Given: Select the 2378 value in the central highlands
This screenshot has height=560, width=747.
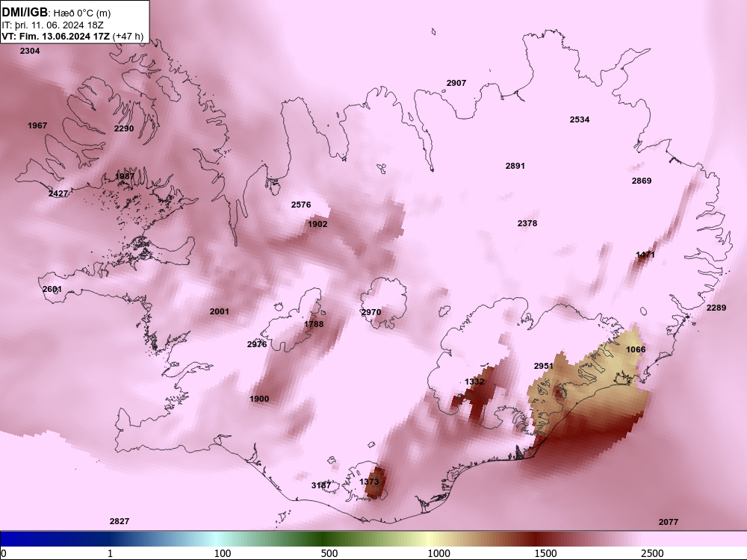Looking at the screenshot, I should pyautogui.click(x=527, y=223).
